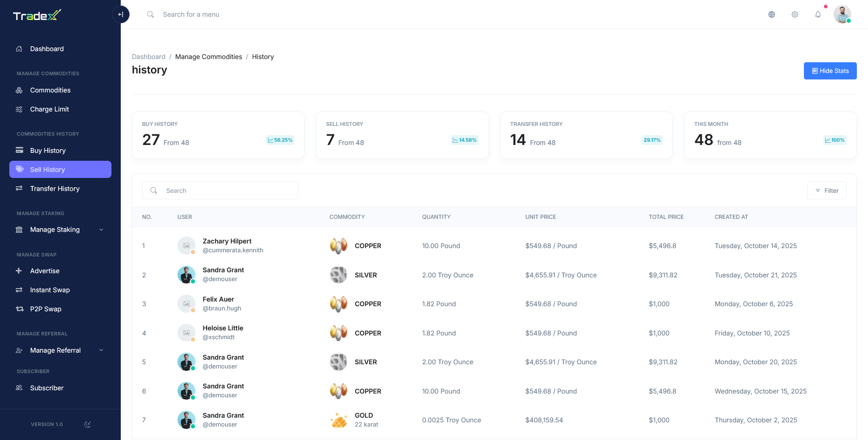Viewport: 868px width, 440px height.
Task: Click the TradeX logo
Action: 37,16
